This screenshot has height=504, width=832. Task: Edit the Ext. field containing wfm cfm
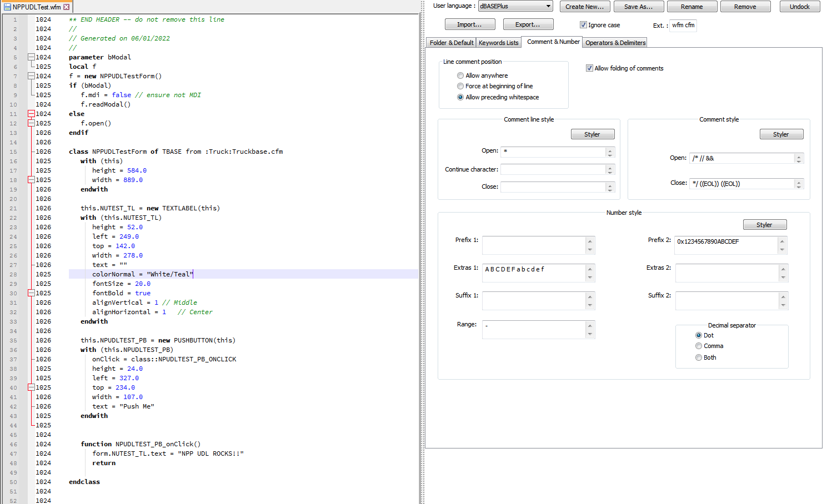(x=683, y=26)
